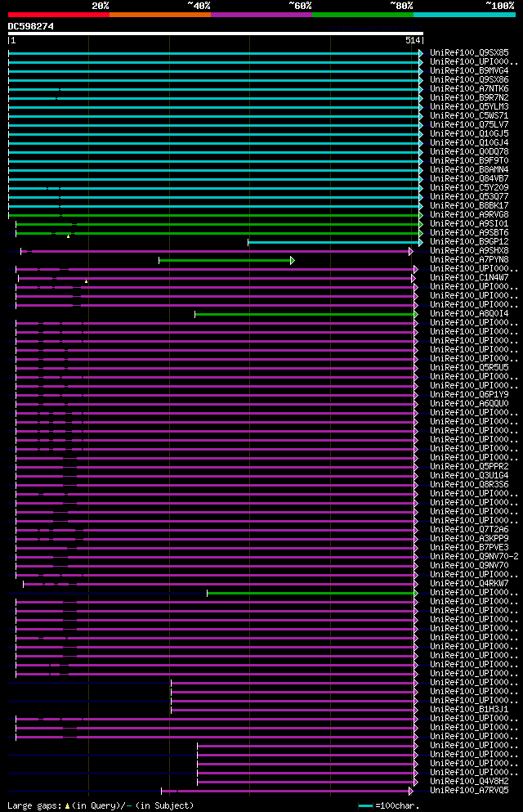Open hit UniRef100_A7NTK6

(469, 89)
